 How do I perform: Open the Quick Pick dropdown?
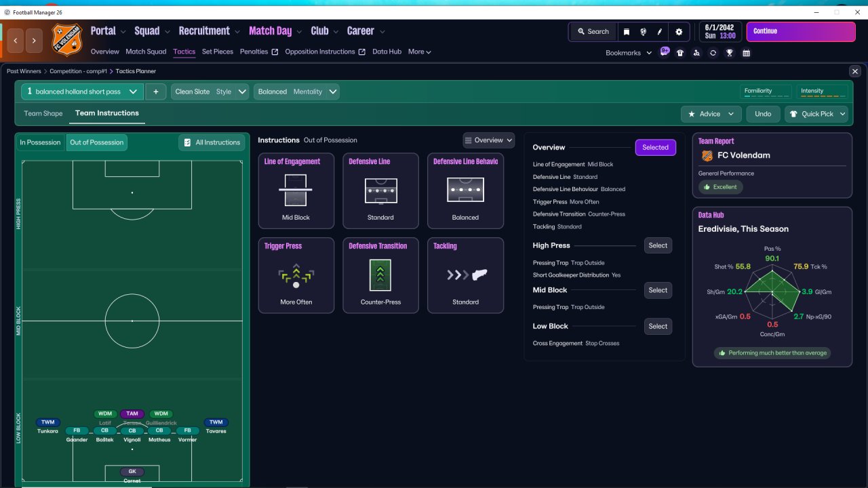point(816,114)
